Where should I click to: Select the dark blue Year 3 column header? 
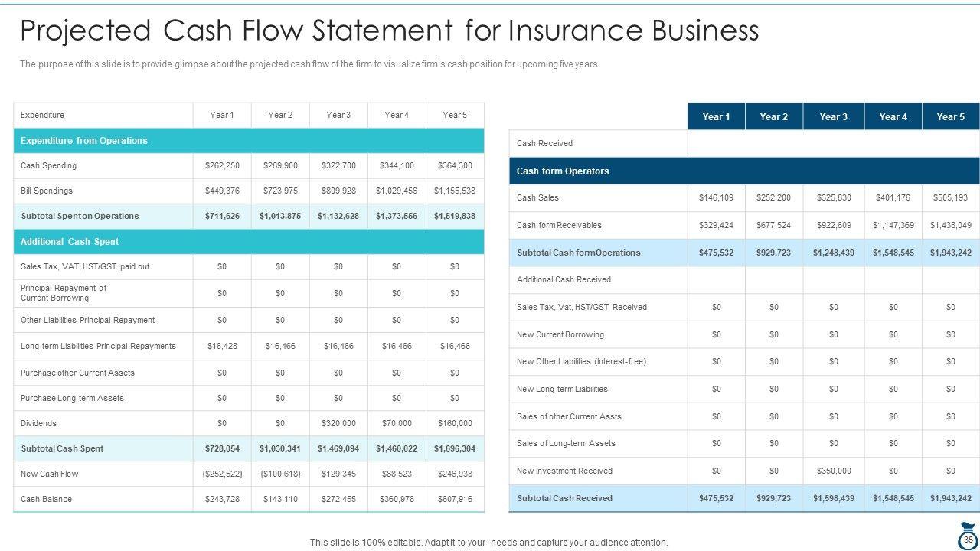833,117
